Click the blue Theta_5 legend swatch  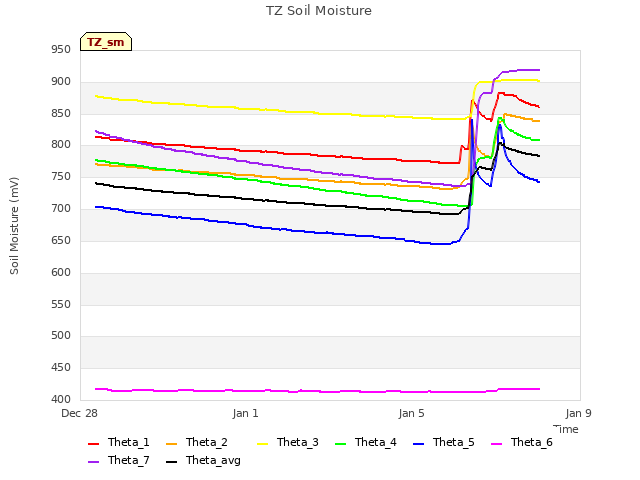pos(419,444)
